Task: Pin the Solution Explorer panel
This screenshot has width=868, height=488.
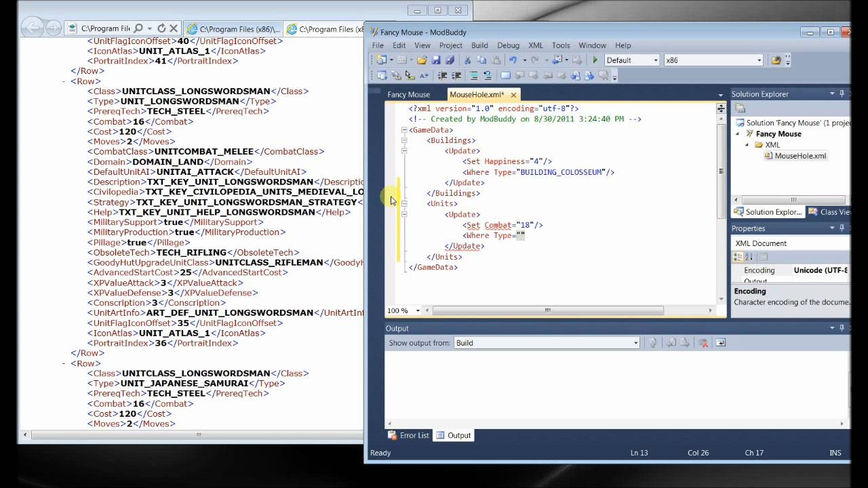Action: pos(842,94)
